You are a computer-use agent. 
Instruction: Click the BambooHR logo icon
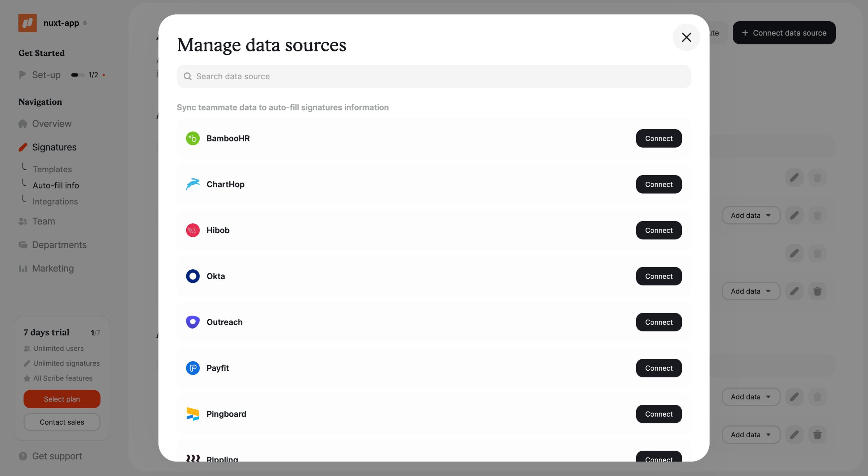193,138
